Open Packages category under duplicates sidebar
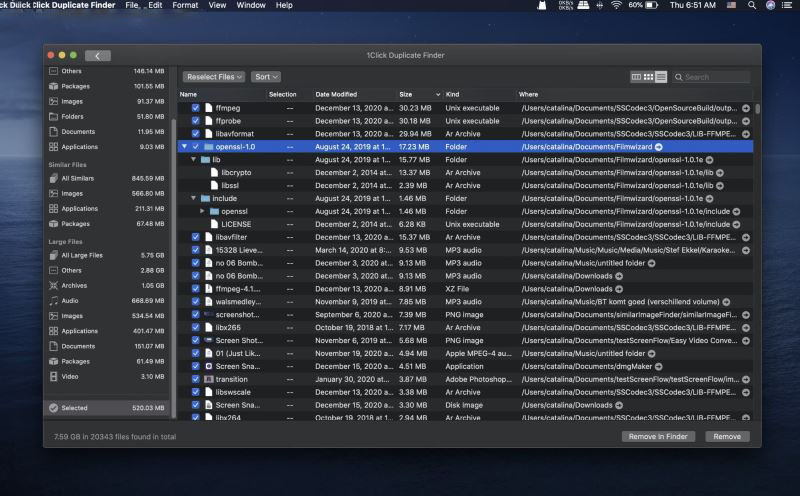Image resolution: width=800 pixels, height=496 pixels. pos(107,86)
